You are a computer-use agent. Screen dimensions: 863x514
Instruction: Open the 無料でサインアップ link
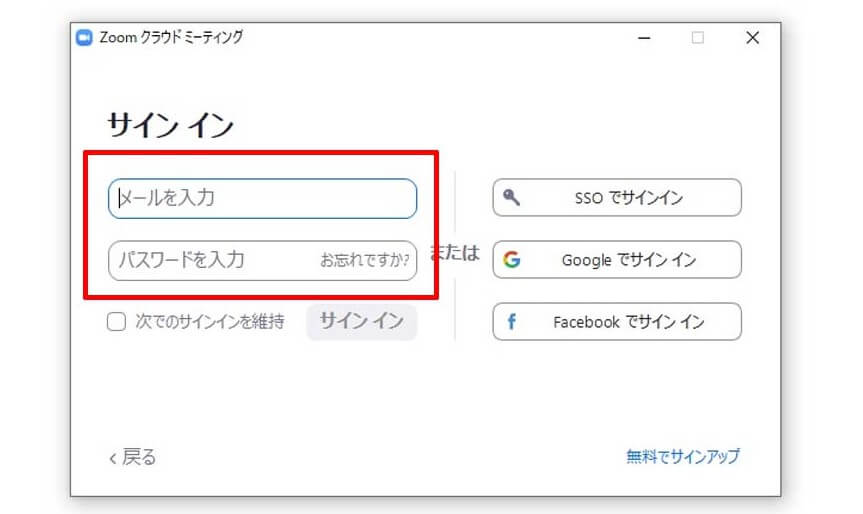(683, 456)
